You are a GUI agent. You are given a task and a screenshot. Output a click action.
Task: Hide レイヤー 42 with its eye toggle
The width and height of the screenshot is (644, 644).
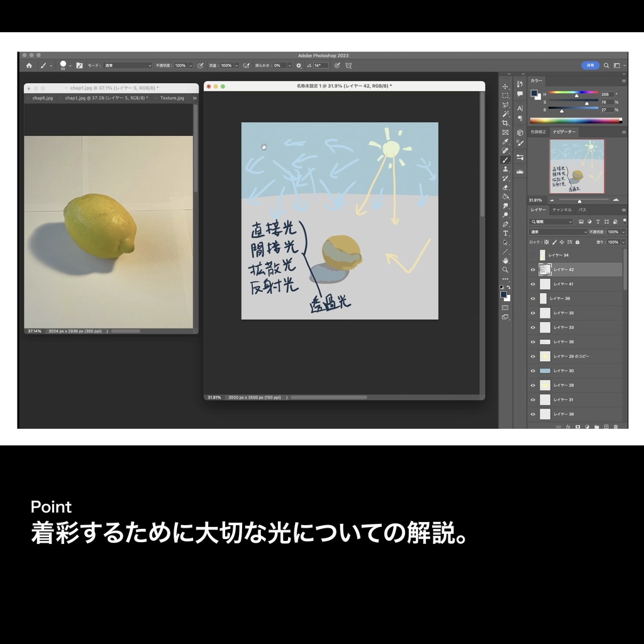(532, 269)
